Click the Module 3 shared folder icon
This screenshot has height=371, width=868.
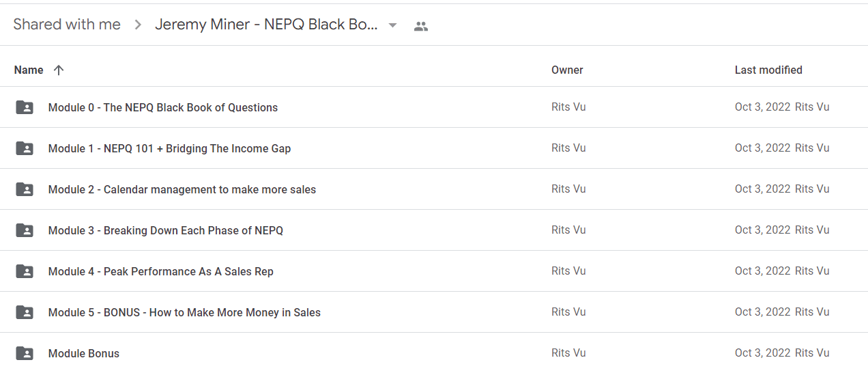click(25, 230)
